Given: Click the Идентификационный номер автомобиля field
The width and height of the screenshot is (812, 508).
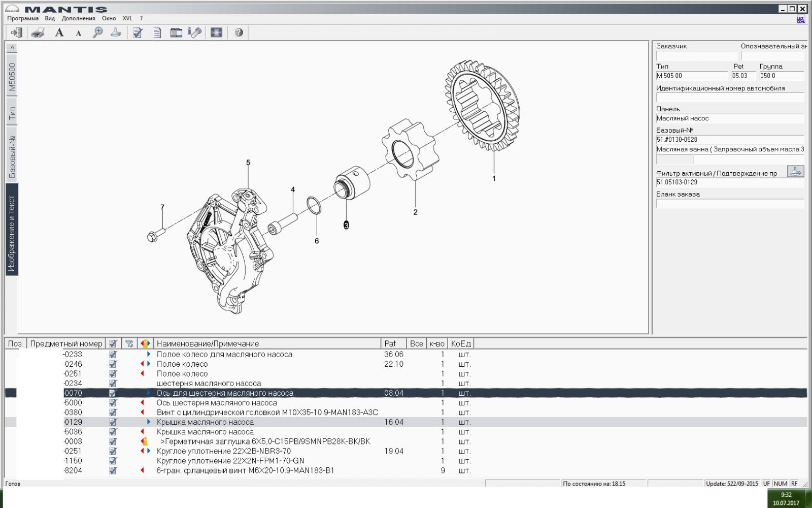Looking at the screenshot, I should (x=730, y=97).
